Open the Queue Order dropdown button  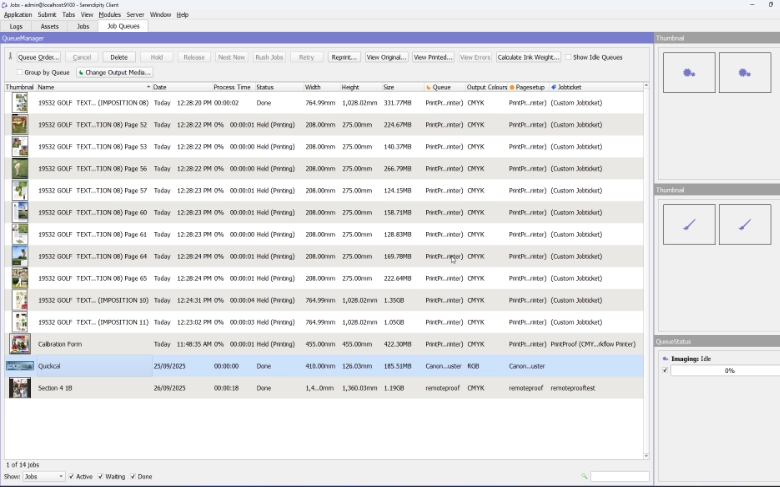[x=38, y=58]
